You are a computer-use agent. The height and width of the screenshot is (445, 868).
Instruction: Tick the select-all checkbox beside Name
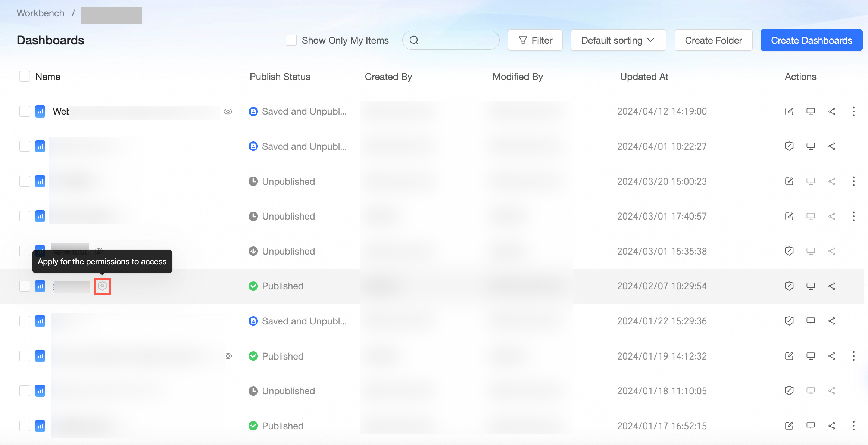click(25, 77)
